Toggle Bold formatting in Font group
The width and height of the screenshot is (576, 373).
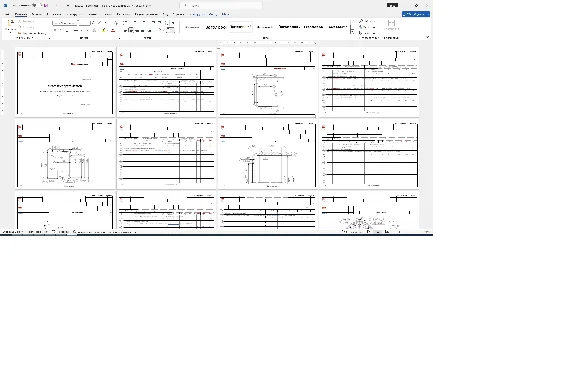pyautogui.click(x=55, y=31)
